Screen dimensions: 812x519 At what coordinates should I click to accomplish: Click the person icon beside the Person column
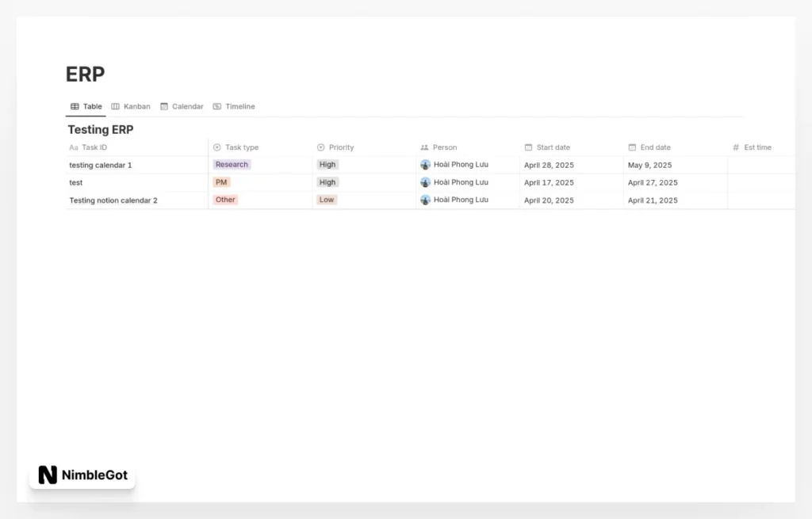click(426, 147)
